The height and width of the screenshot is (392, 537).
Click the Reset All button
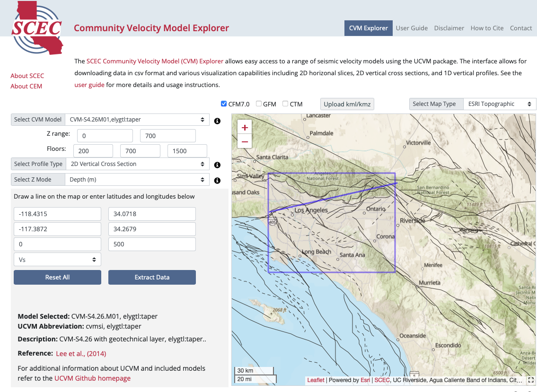click(57, 278)
